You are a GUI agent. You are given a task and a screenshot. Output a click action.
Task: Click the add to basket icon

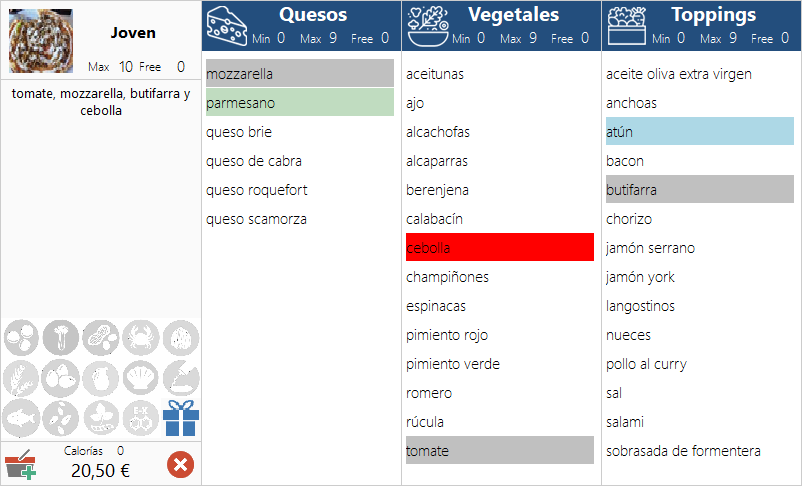click(x=20, y=465)
